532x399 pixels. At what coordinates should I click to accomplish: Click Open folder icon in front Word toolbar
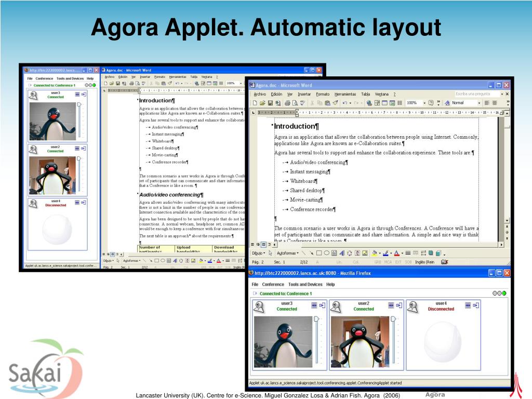tap(262, 103)
